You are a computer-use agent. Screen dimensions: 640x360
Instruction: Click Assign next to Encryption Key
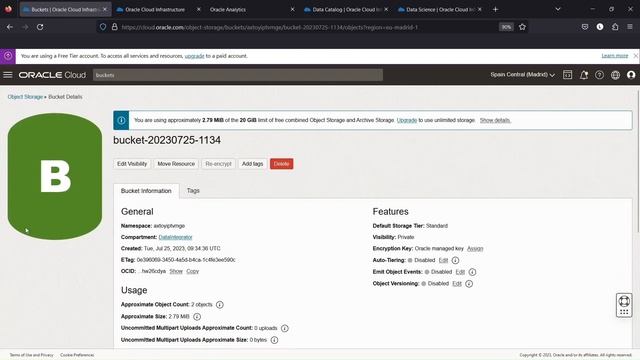(x=475, y=249)
